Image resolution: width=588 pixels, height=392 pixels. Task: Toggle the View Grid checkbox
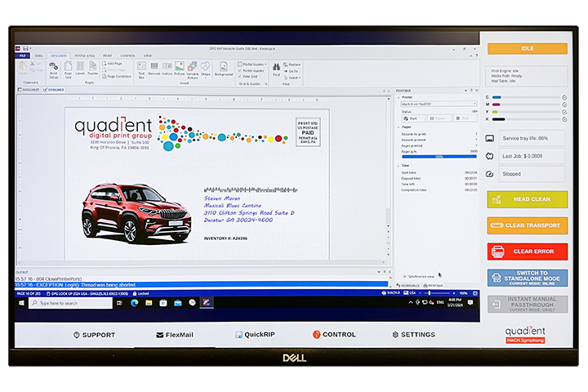tap(239, 76)
